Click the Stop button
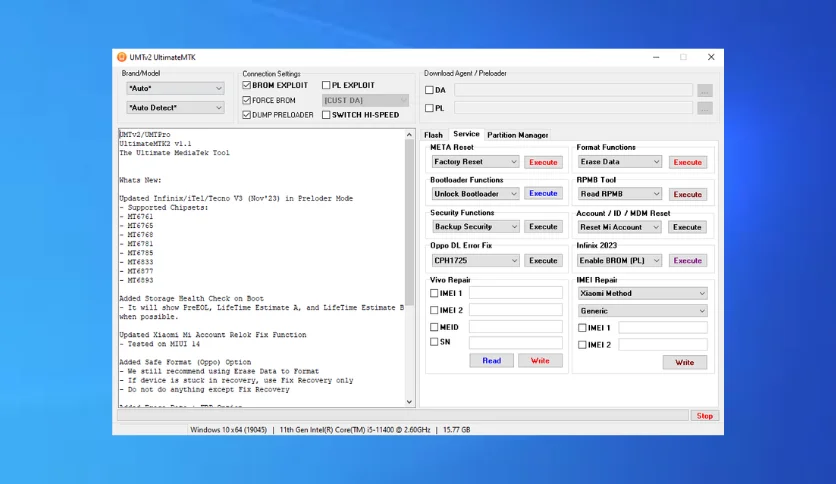 click(x=704, y=416)
